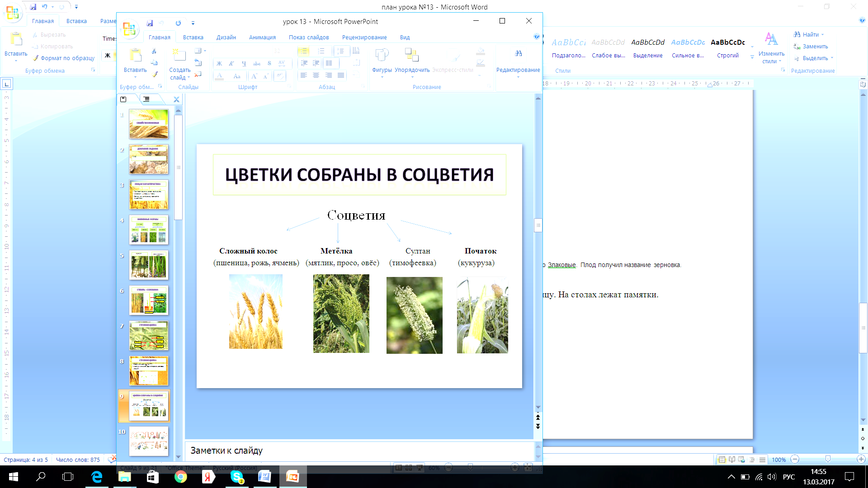Viewport: 868px width, 488px height.
Task: Toggle bulleted list button in Абзац group
Action: pyautogui.click(x=303, y=51)
